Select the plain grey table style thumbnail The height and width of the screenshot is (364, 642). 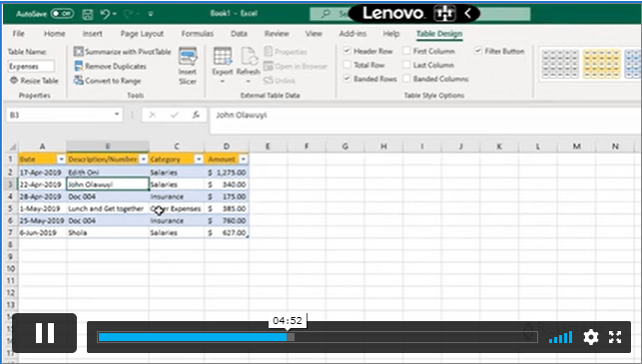(x=560, y=64)
